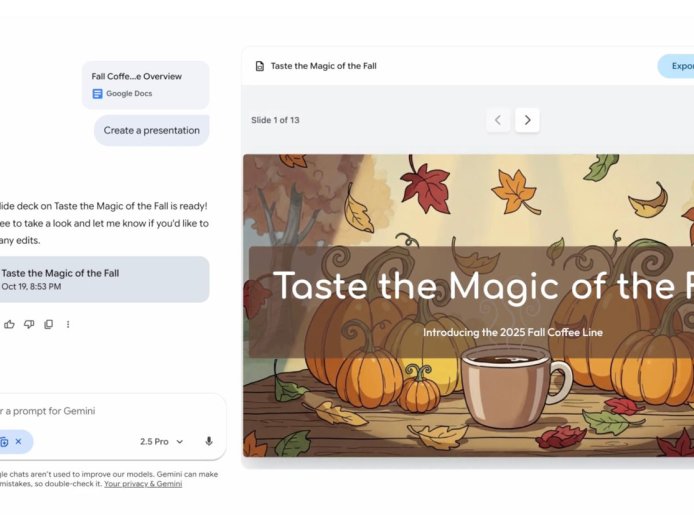Open the Taste the Magic of the Fall card
Screen dimensions: 694x532
(100, 279)
